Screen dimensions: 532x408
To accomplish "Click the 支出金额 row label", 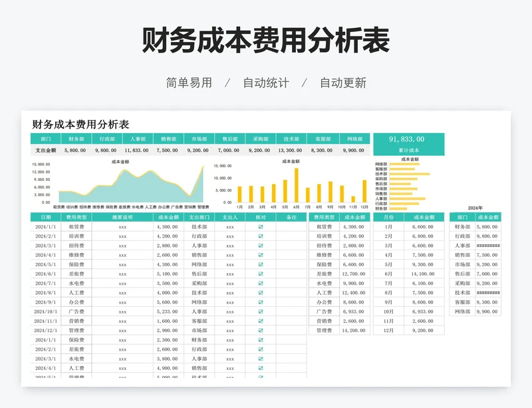I will (46, 150).
